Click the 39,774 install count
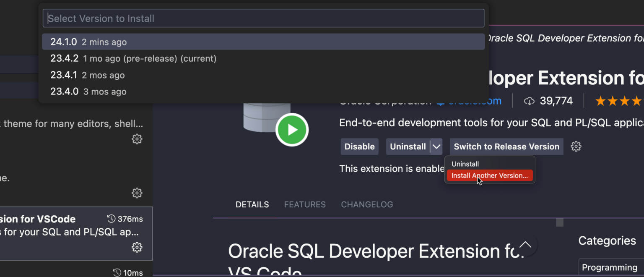 coord(556,101)
